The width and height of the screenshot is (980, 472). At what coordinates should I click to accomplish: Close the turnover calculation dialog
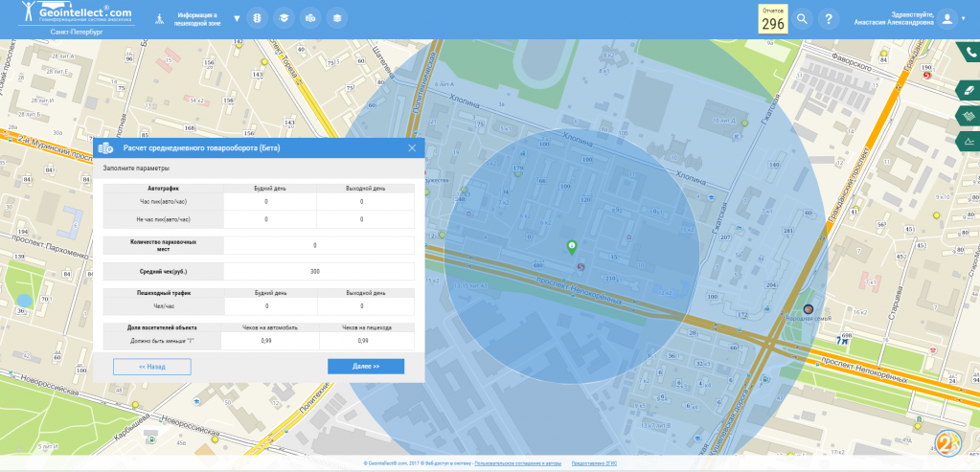(x=412, y=148)
